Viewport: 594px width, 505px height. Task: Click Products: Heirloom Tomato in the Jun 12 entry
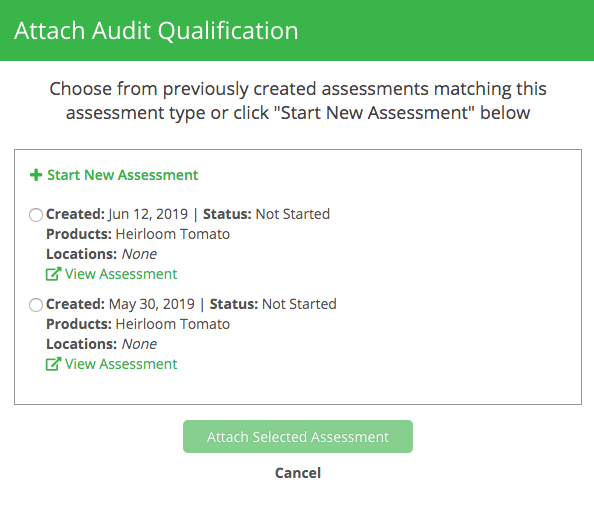pyautogui.click(x=138, y=234)
